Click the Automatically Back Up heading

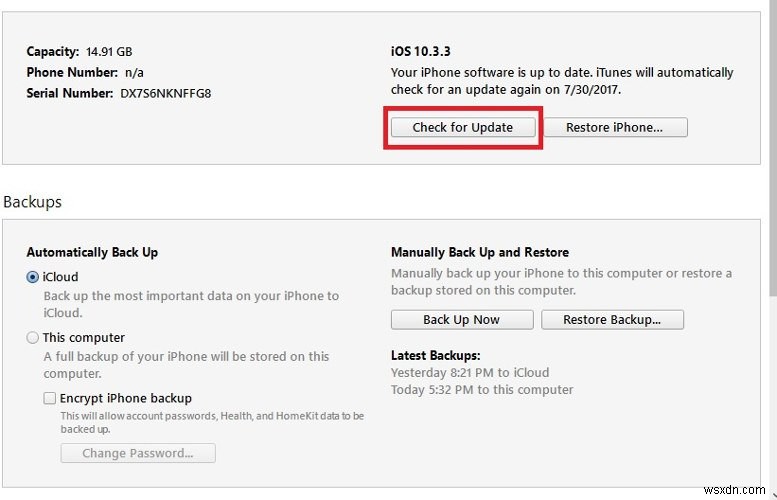pyautogui.click(x=92, y=253)
